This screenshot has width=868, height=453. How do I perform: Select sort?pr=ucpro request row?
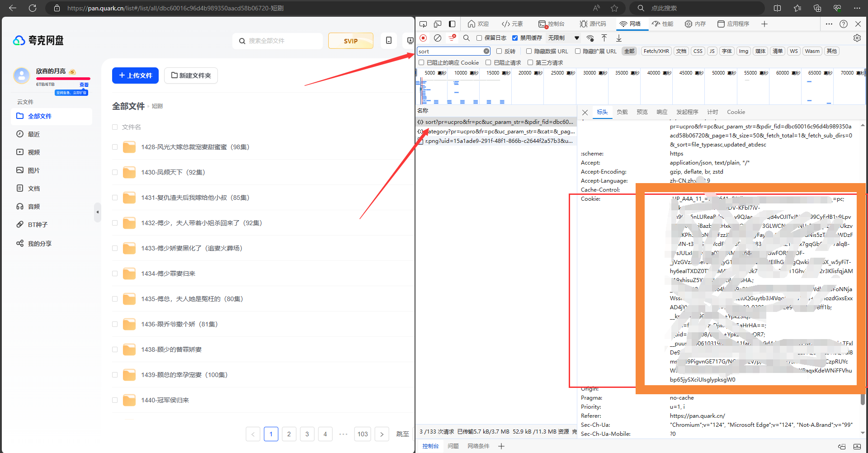click(496, 122)
